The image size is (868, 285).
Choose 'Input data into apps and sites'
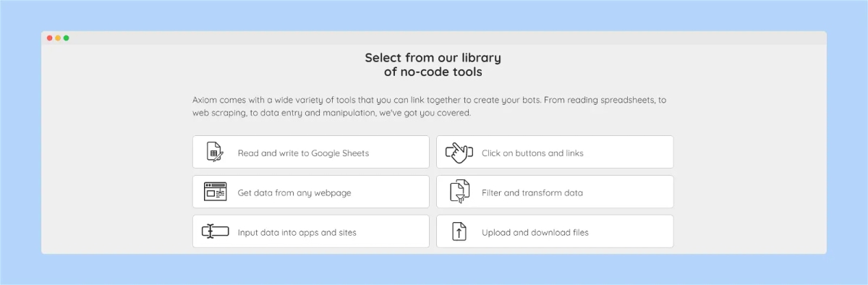(x=311, y=231)
